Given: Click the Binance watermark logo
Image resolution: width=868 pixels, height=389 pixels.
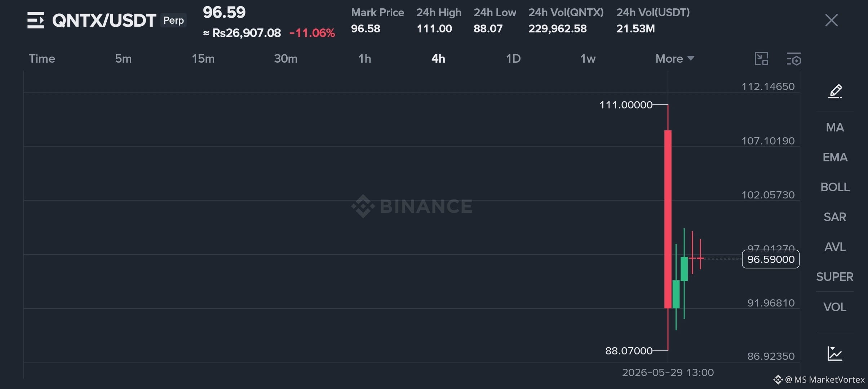Looking at the screenshot, I should [412, 206].
